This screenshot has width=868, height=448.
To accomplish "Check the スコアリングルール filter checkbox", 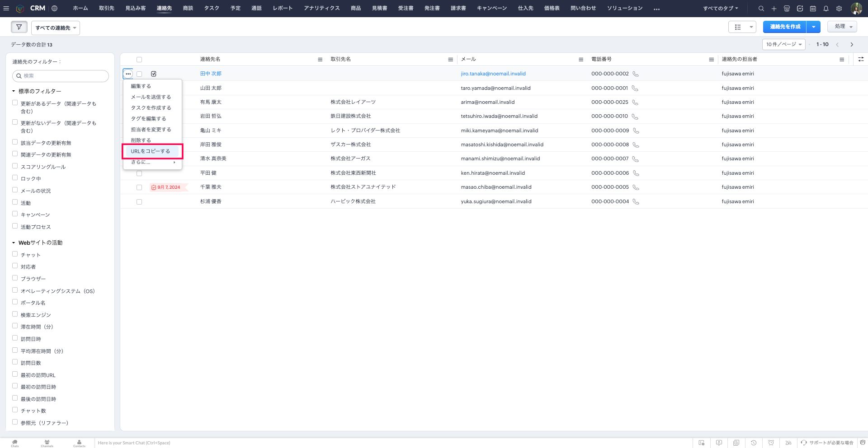I will (15, 166).
